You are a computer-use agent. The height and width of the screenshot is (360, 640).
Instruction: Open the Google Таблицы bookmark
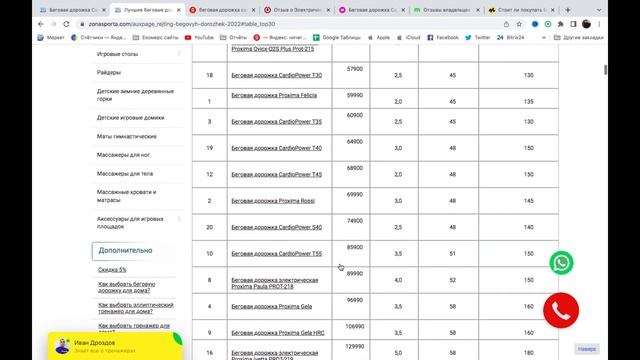click(x=337, y=38)
